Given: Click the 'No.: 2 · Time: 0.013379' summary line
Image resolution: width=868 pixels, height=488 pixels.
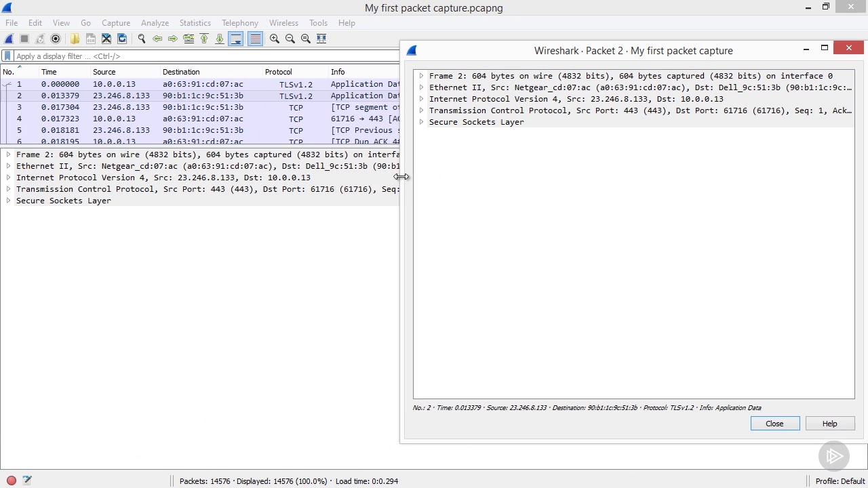Looking at the screenshot, I should coord(587,408).
